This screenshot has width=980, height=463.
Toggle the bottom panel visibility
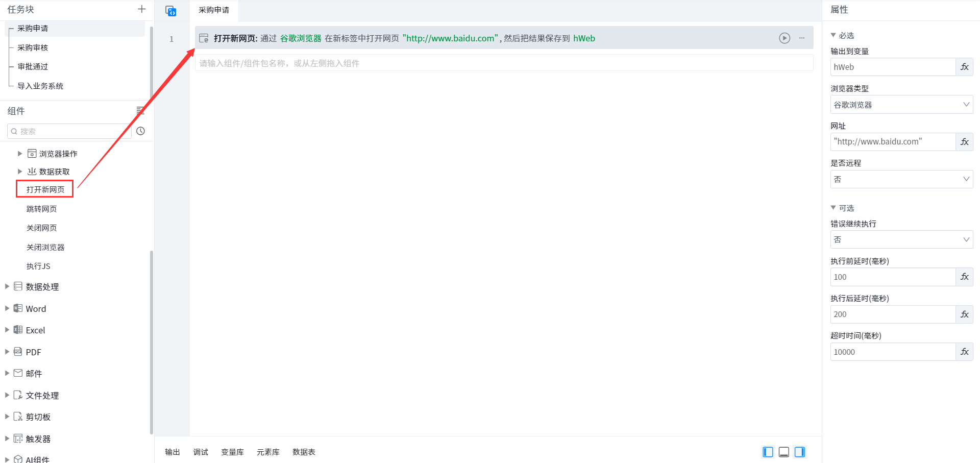tap(784, 452)
